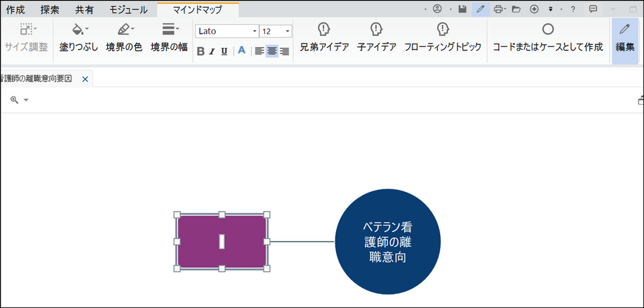The width and height of the screenshot is (644, 308).
Task: Switch to the 探索 ribbon tab
Action: [50, 10]
